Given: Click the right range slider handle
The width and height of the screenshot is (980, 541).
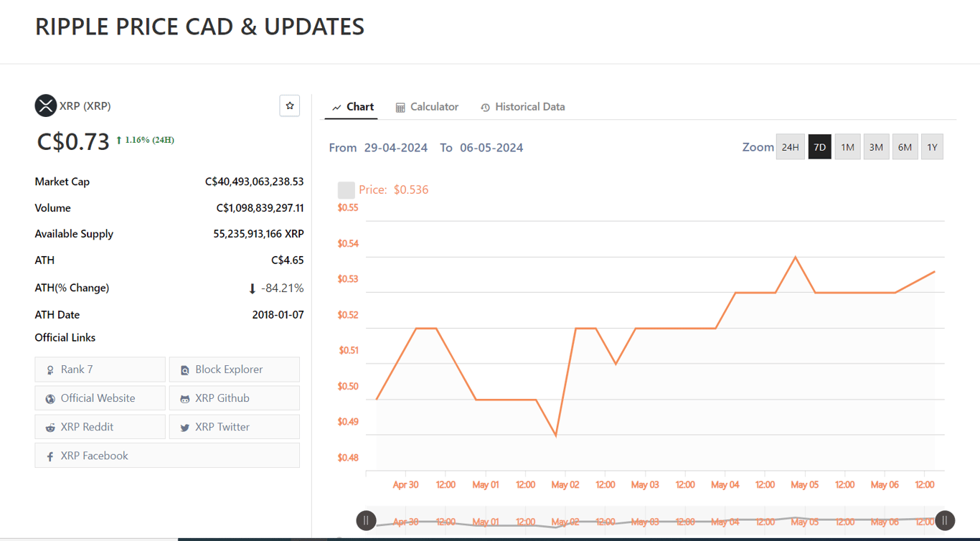Looking at the screenshot, I should point(945,520).
